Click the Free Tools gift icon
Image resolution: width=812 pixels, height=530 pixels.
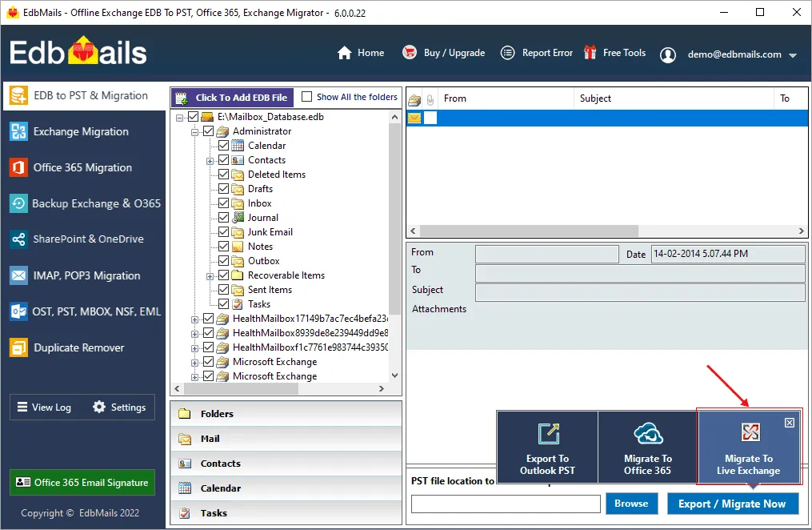point(590,52)
